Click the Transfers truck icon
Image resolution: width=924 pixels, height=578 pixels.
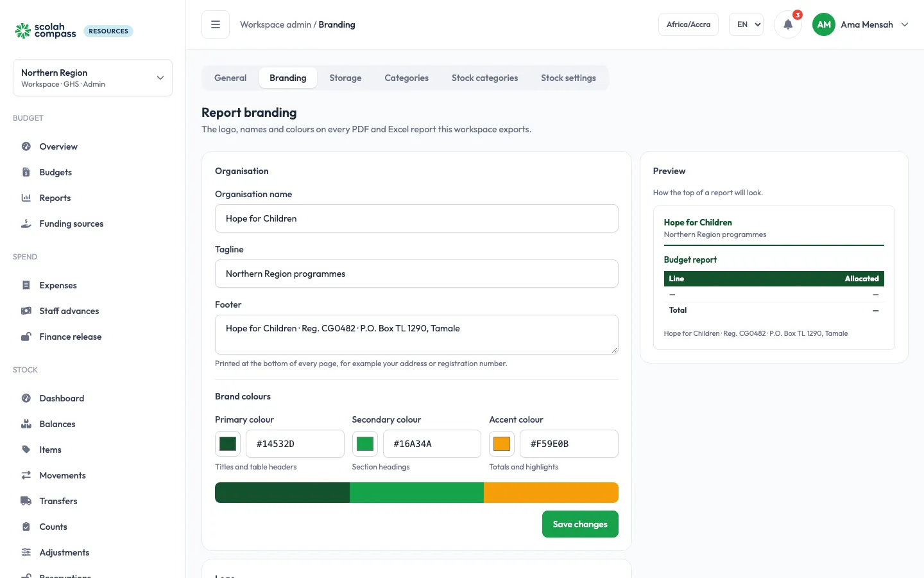tap(26, 501)
